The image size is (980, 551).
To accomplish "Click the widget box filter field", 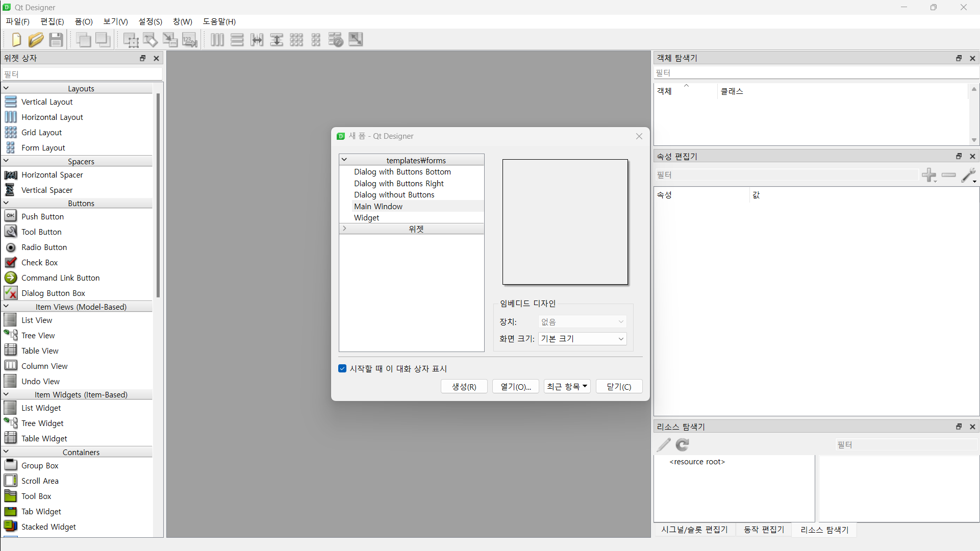I will (82, 74).
